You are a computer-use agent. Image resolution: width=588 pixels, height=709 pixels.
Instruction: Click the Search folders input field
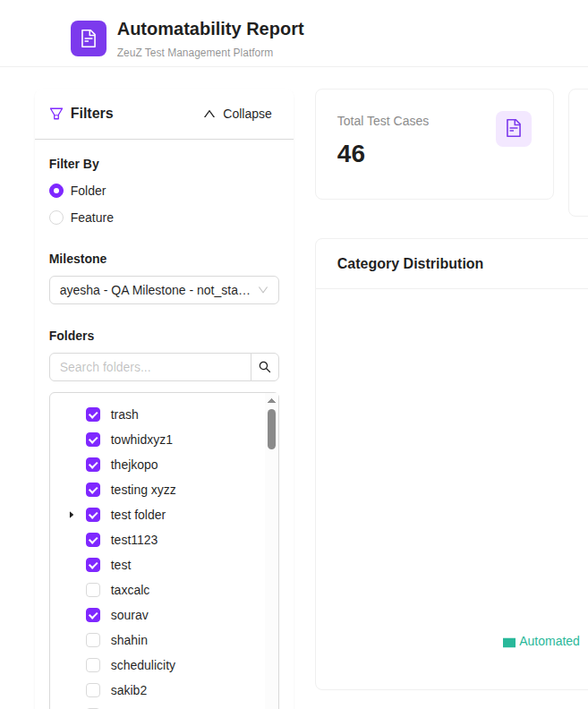pos(150,367)
